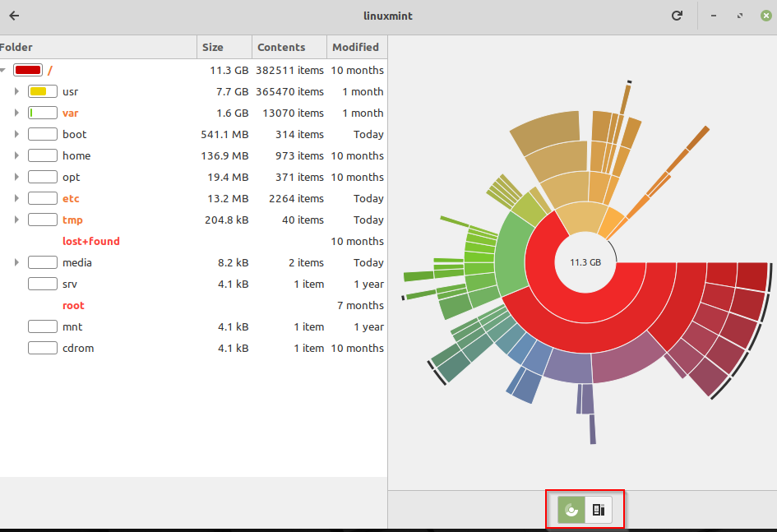This screenshot has height=532, width=777.
Task: Click the 13070 items contents cell
Action: (293, 113)
